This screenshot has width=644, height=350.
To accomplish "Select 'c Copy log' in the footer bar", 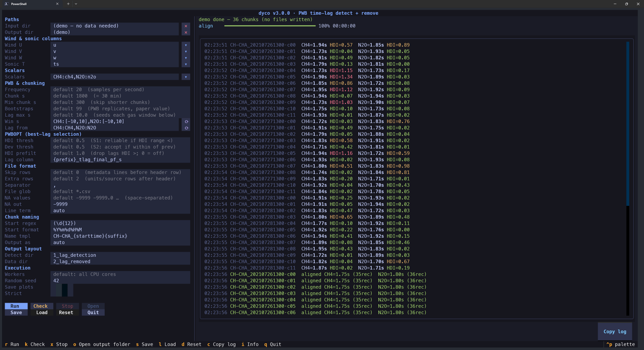I will [x=221, y=344].
